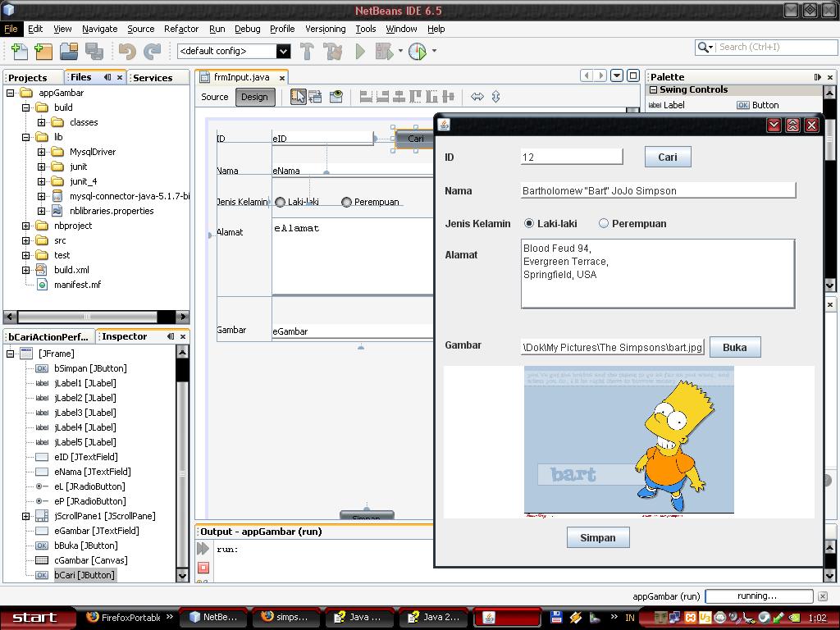Image resolution: width=840 pixels, height=630 pixels.
Task: Click the search magnifier icon
Action: [x=703, y=47]
